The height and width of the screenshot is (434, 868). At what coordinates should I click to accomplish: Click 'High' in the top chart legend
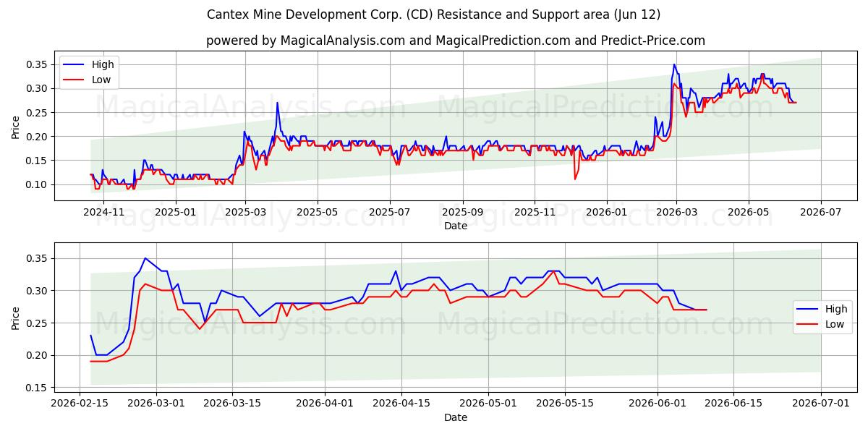(x=103, y=64)
